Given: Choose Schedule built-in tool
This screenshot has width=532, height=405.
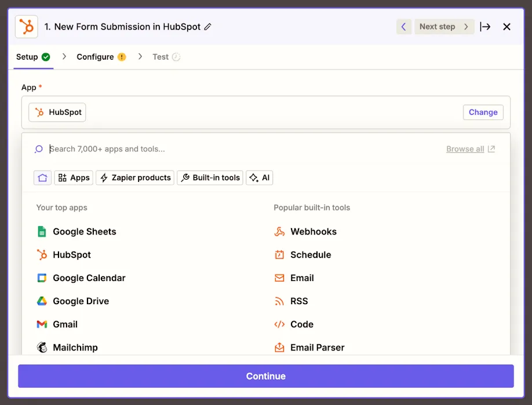Looking at the screenshot, I should tap(311, 255).
